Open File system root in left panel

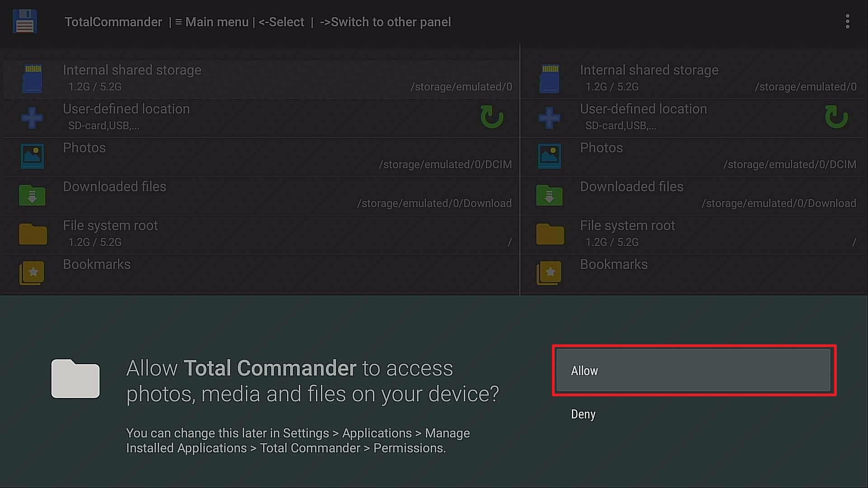261,234
